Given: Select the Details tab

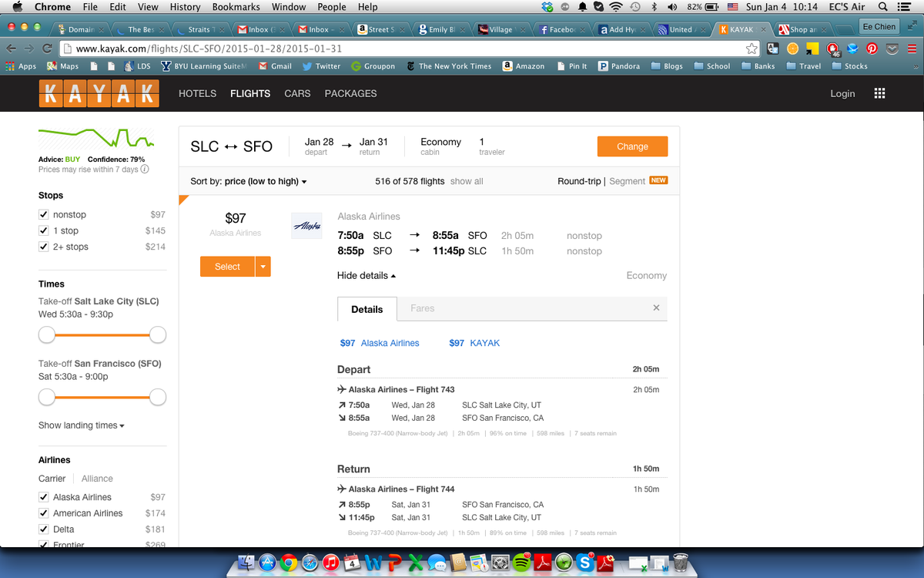Looking at the screenshot, I should pos(367,309).
